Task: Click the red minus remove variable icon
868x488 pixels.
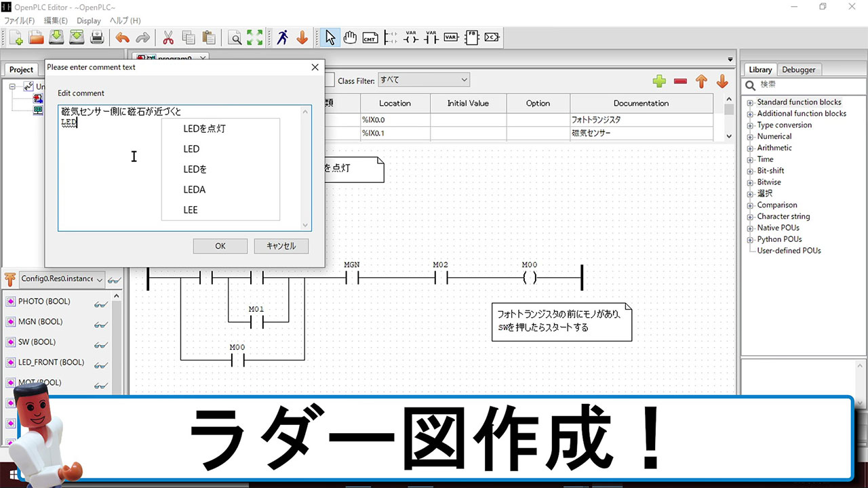Action: 680,81
